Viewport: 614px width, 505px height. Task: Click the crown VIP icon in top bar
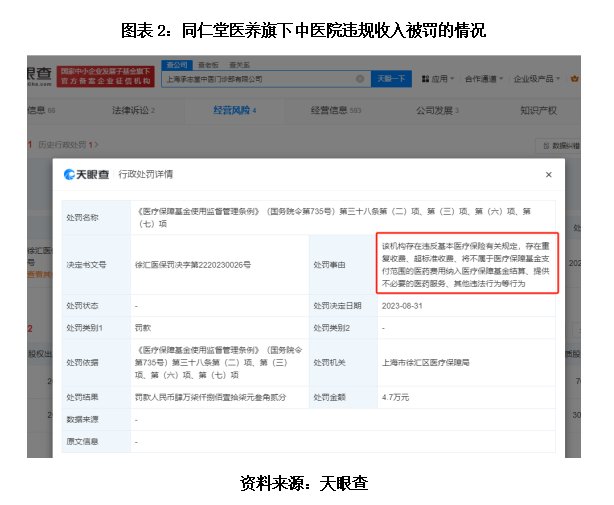coord(574,79)
